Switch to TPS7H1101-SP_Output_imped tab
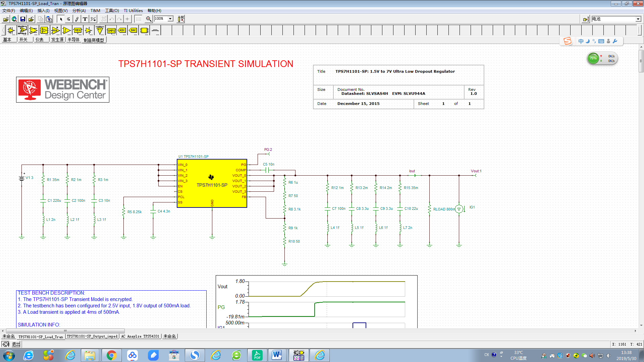The height and width of the screenshot is (362, 644). pyautogui.click(x=92, y=336)
